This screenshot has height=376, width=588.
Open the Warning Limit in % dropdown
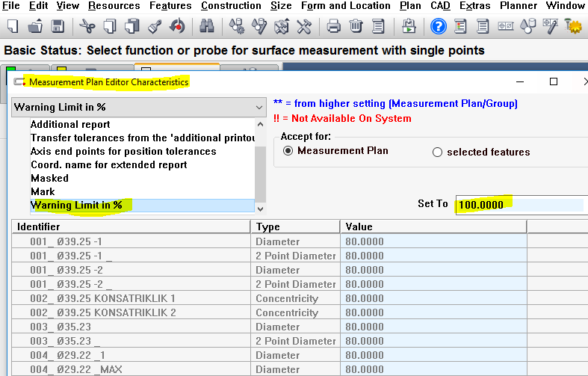point(138,107)
